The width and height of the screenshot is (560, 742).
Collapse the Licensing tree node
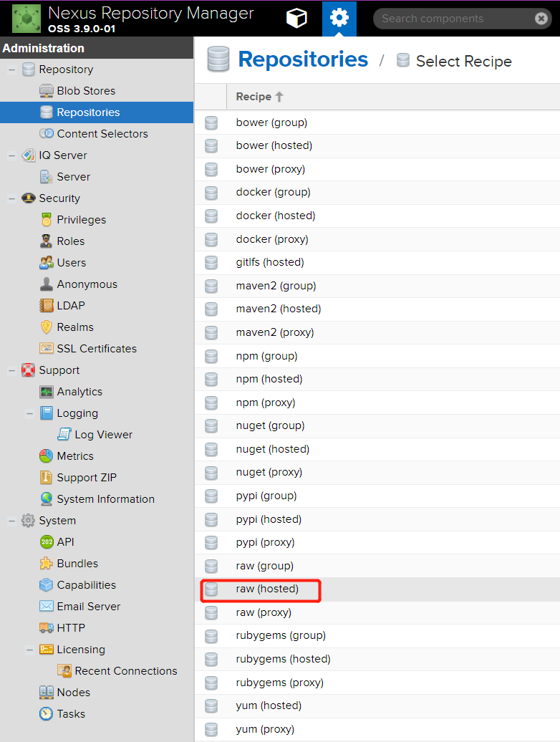[30, 649]
